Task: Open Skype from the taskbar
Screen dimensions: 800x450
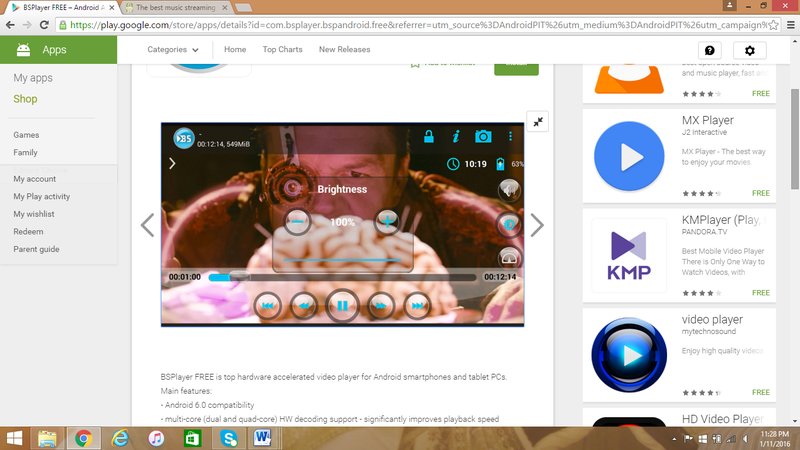Action: (x=229, y=439)
